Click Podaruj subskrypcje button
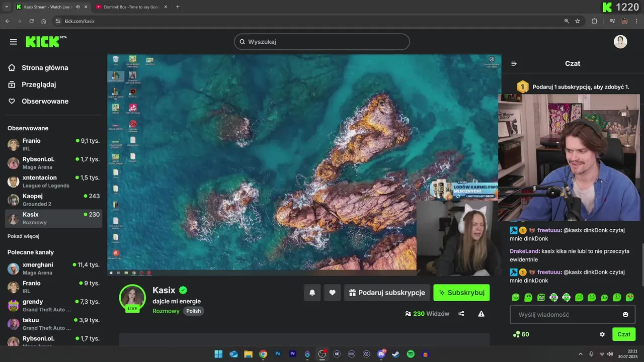Viewport: 644px width, 362px height. pos(387,293)
